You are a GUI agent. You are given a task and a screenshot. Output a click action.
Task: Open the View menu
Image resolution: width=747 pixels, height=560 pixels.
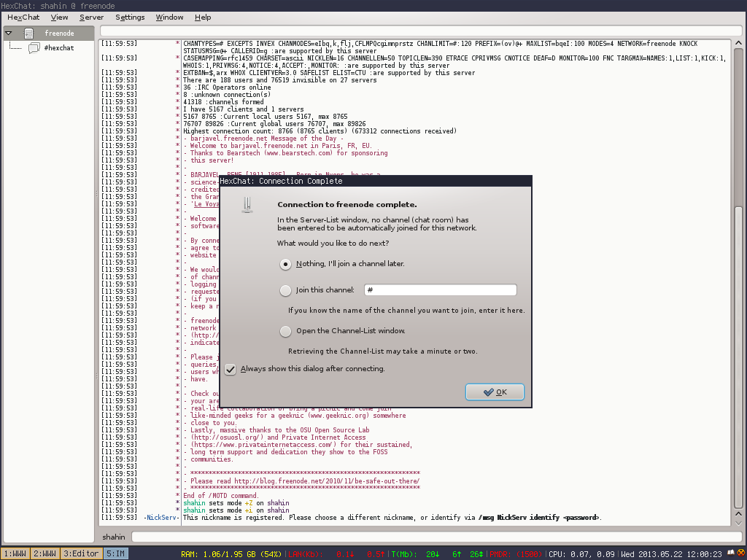(60, 17)
